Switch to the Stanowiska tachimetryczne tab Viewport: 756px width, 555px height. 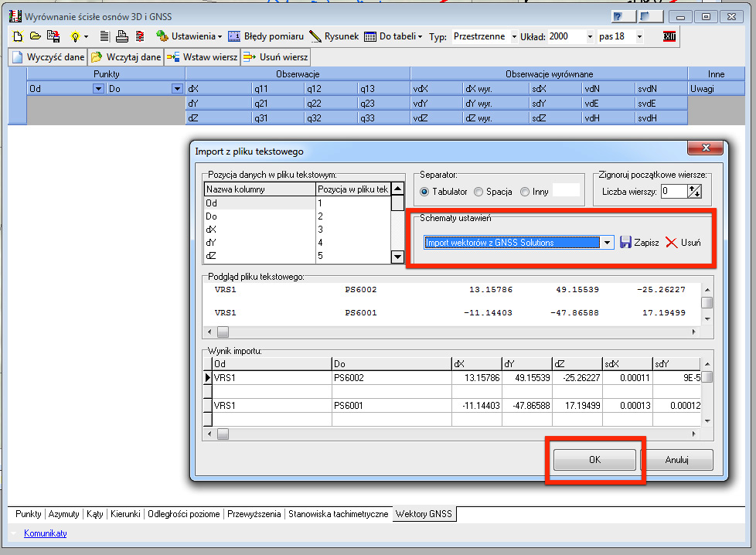338,514
